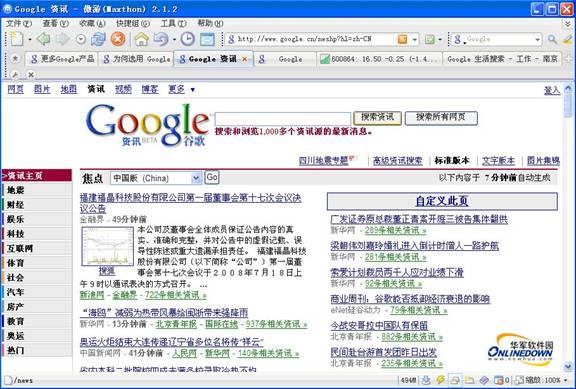The image size is (576, 389).
Task: Open the 帮助(H) menu
Action: click(210, 23)
